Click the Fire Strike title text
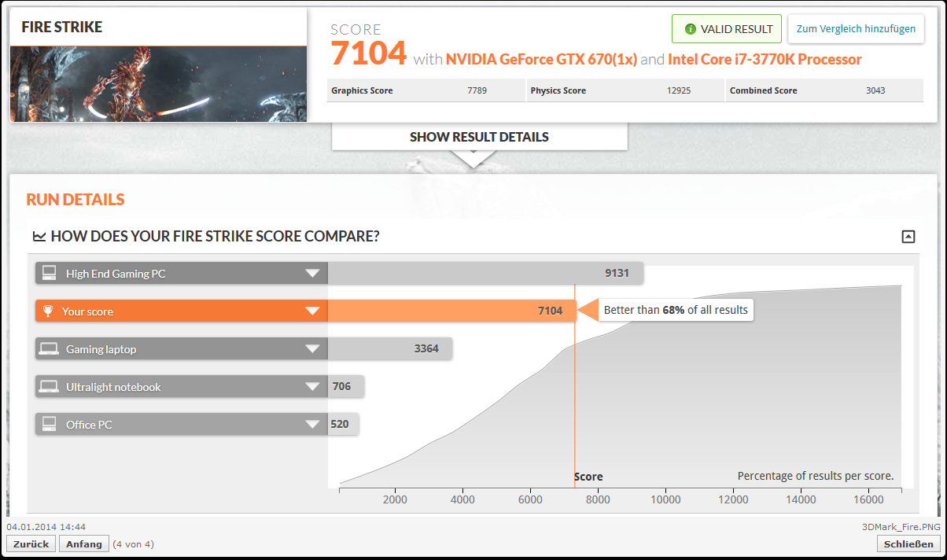 coord(61,28)
